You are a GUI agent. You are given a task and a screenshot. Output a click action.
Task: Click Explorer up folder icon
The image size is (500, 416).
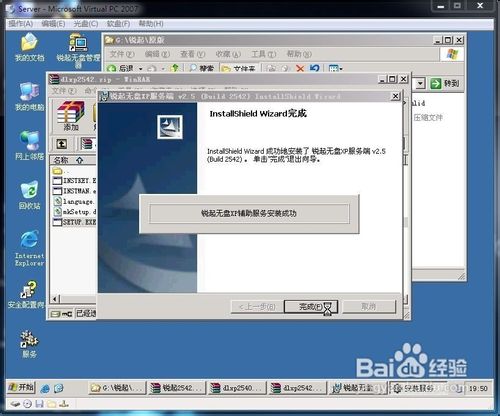[174, 68]
